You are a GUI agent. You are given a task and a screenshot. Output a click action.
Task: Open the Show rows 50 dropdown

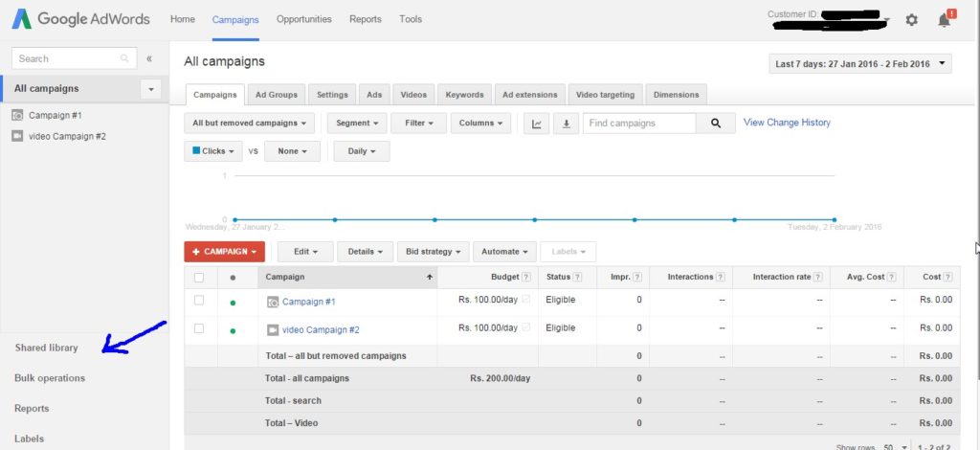click(x=895, y=447)
